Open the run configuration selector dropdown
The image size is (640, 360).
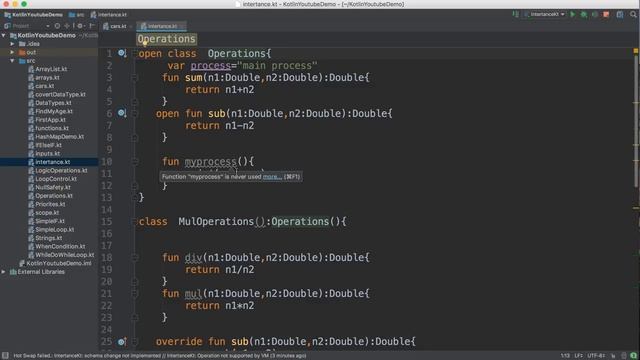545,14
